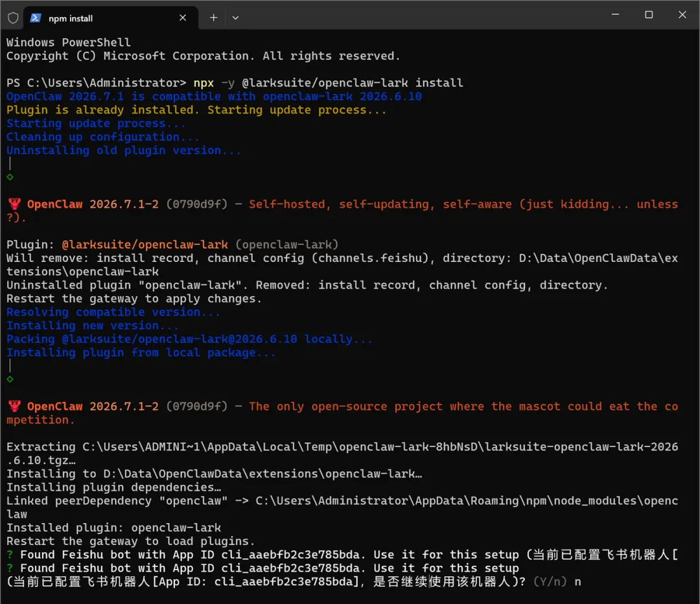Click the shield icon in the title bar
The image size is (700, 604).
[x=13, y=18]
